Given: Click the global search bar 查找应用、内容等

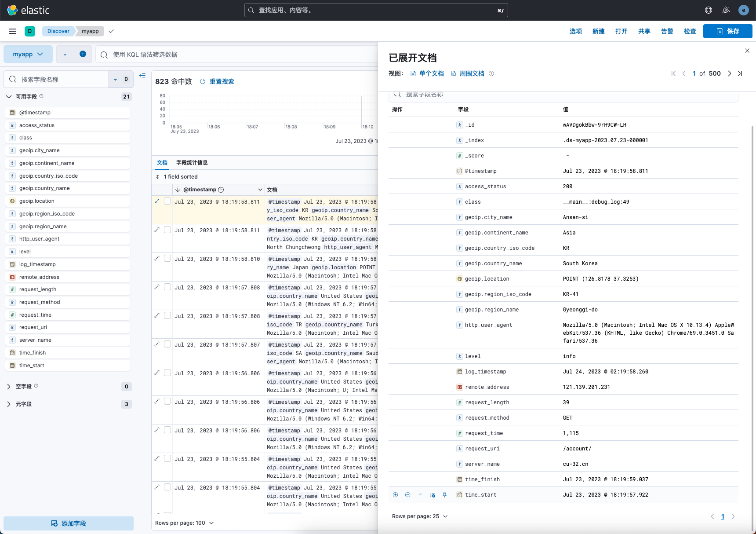Looking at the screenshot, I should coord(376,10).
